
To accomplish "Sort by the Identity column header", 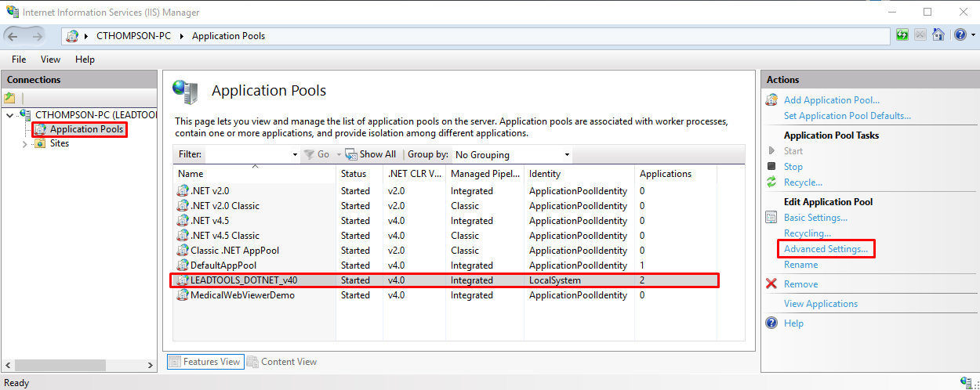I will coord(579,174).
